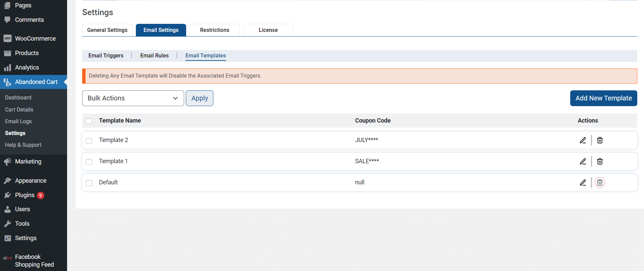Edit Template 2 with the pencil icon

pos(583,140)
